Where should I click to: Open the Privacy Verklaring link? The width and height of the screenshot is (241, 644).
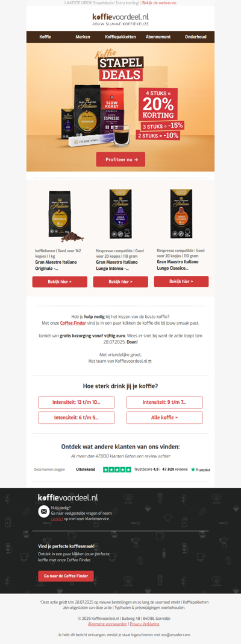(x=145, y=624)
